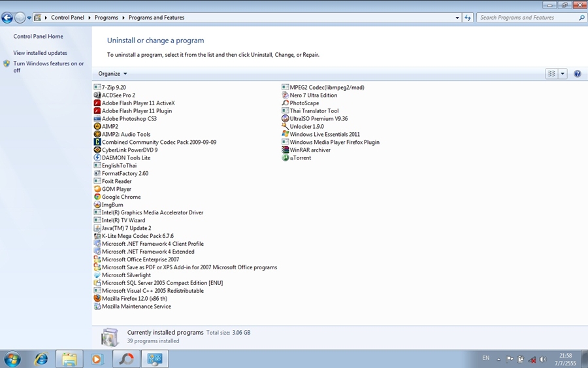Show hidden system tray icons arrow

498,359
